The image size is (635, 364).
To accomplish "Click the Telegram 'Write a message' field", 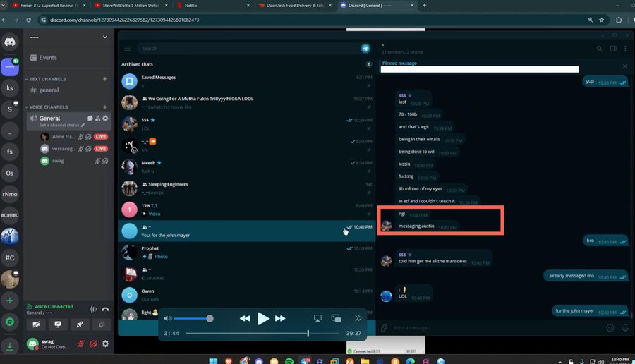I will coord(496,327).
